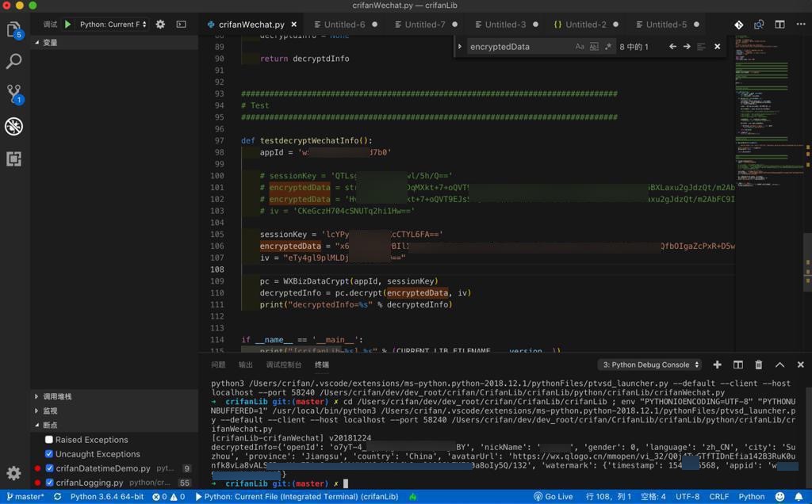
Task: Open the Python: Current File configuration dropdown
Action: pos(113,25)
